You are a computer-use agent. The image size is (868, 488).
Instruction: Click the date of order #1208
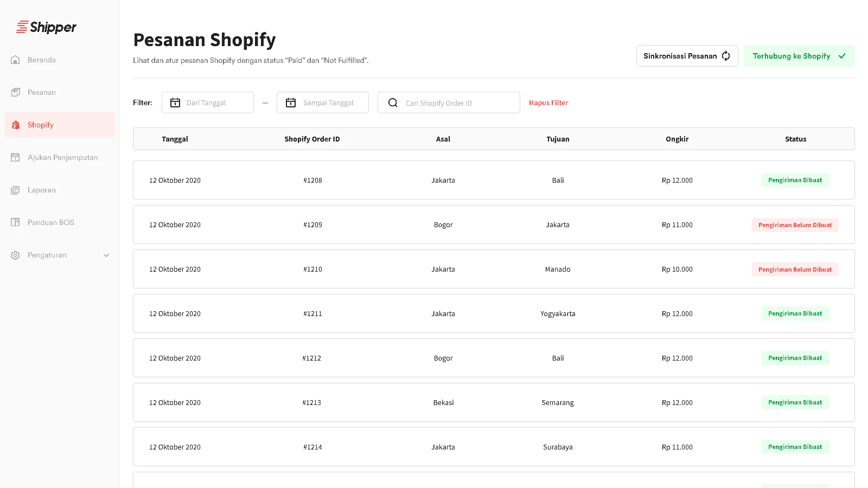(175, 180)
